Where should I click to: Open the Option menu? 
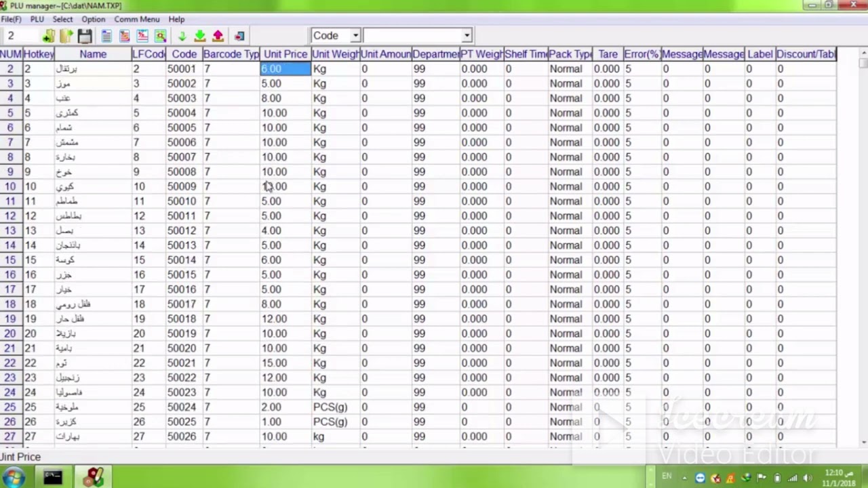click(94, 19)
